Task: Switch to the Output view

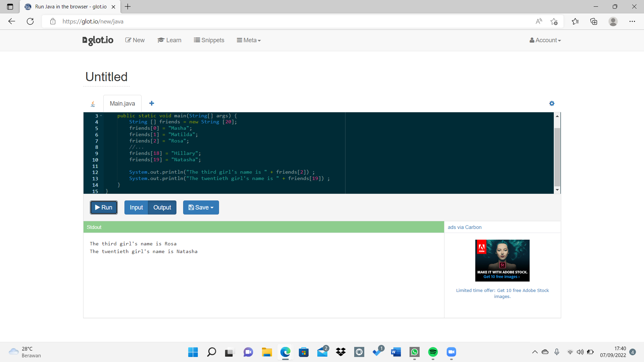Action: [162, 207]
